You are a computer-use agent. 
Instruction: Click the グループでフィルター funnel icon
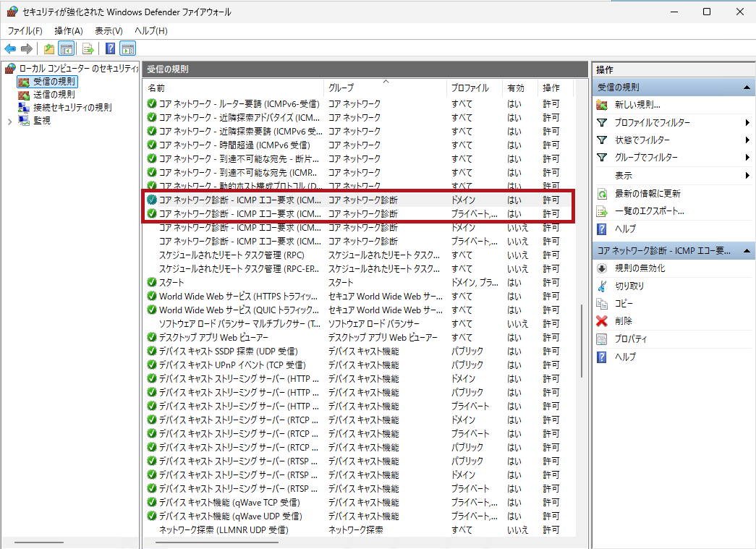point(602,157)
